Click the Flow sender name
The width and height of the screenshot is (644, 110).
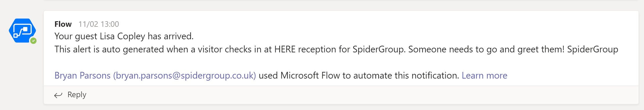click(63, 24)
